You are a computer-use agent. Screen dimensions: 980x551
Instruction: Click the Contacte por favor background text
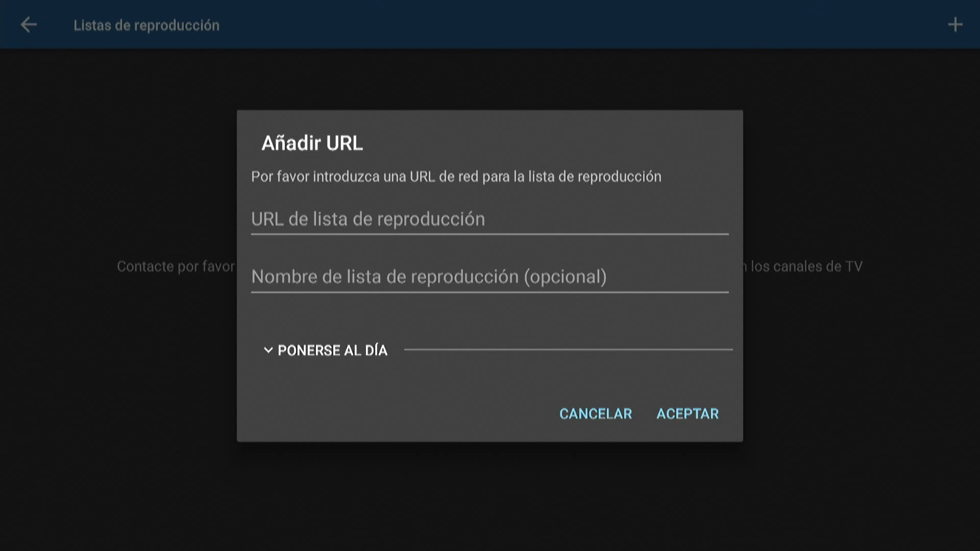[x=176, y=266]
